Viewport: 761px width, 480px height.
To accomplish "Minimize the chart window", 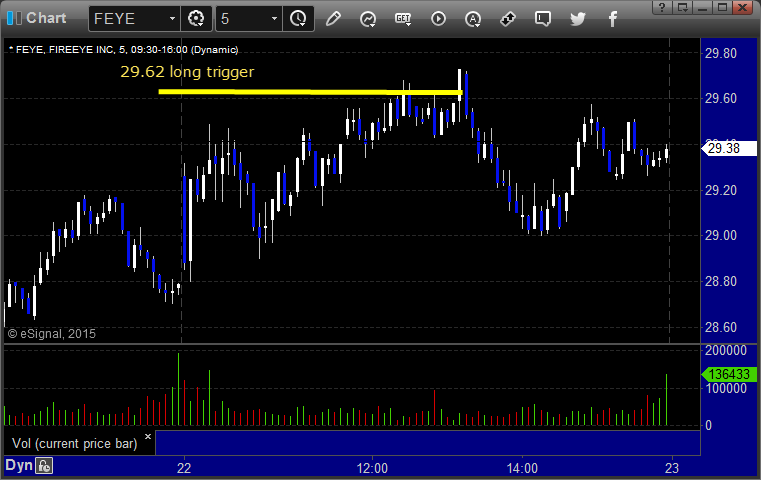I will 702,7.
